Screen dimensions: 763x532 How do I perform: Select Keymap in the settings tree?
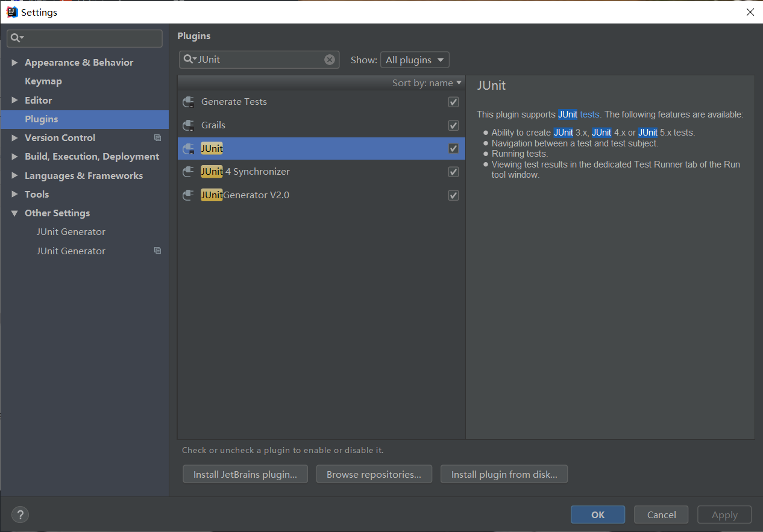coord(43,81)
